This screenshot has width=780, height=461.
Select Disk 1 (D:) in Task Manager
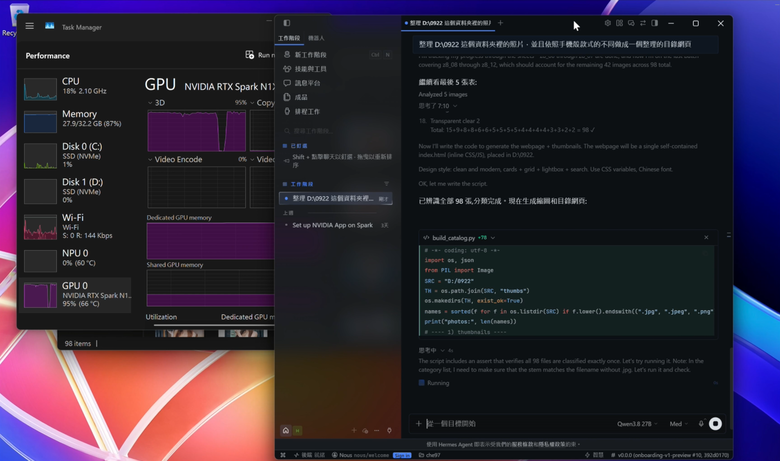pyautogui.click(x=76, y=191)
